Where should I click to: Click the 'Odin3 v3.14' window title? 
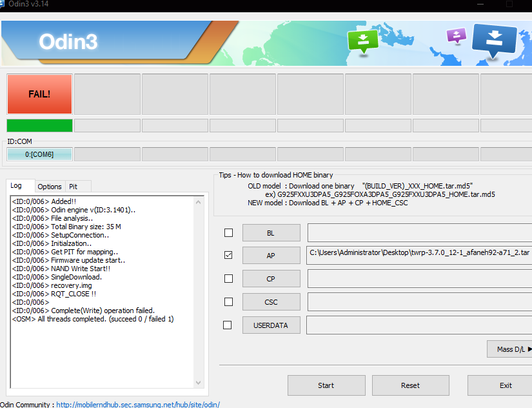tap(28, 4)
